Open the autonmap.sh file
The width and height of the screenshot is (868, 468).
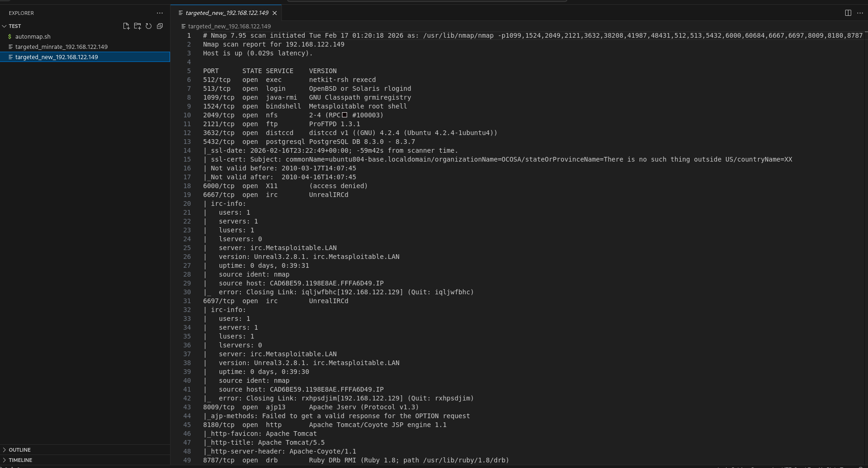click(33, 36)
